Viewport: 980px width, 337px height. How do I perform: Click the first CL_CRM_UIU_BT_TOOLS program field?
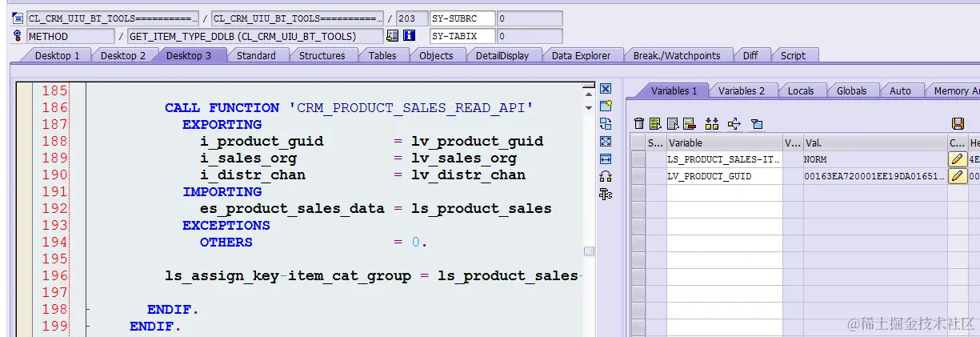click(113, 18)
